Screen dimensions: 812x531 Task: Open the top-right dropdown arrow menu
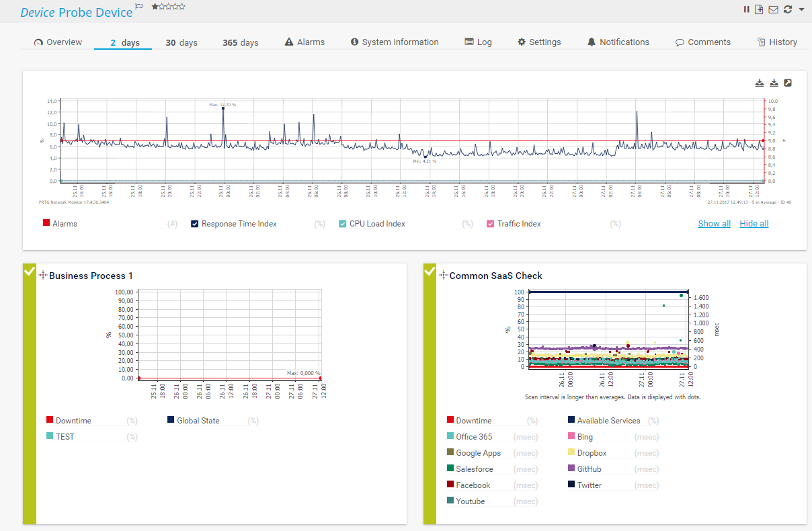click(801, 9)
